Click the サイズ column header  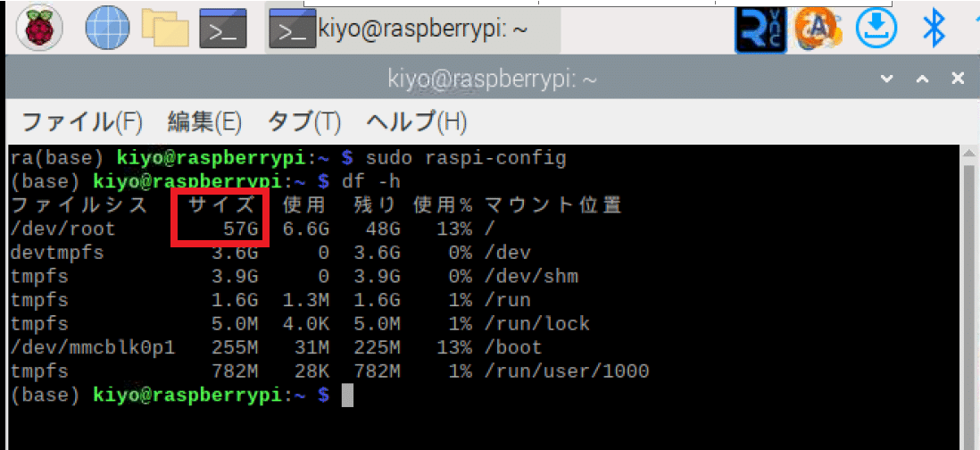tap(222, 205)
